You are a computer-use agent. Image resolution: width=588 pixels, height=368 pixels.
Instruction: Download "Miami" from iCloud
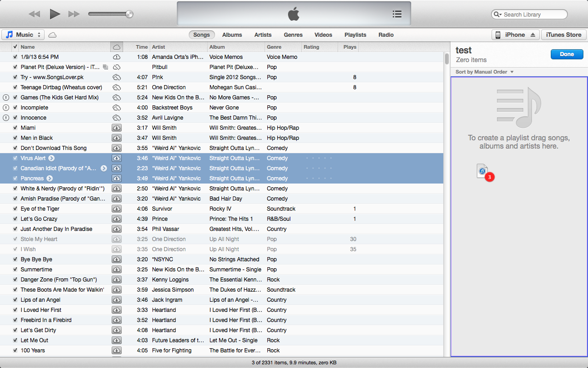coord(116,127)
